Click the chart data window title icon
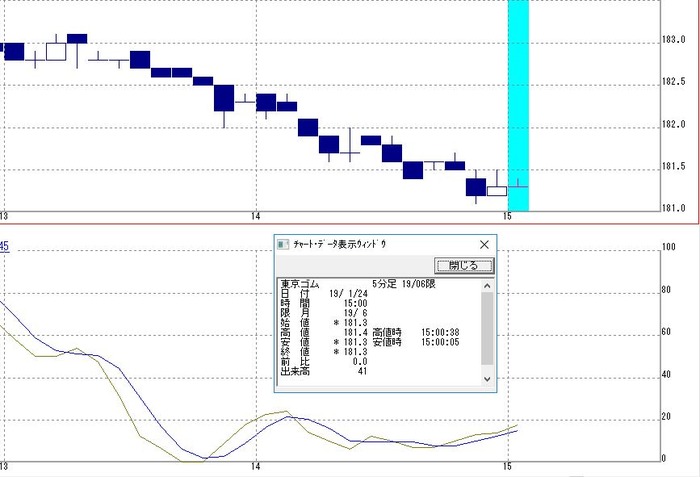This screenshot has width=700, height=477. pyautogui.click(x=283, y=244)
